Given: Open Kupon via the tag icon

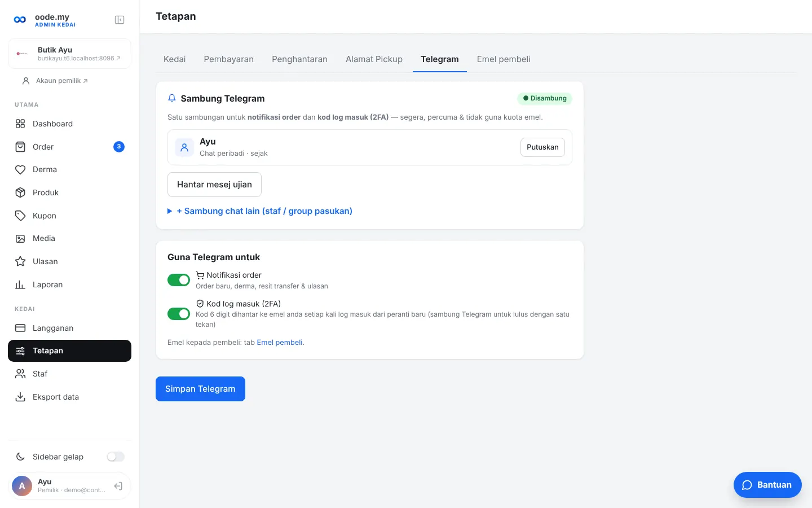Looking at the screenshot, I should 20,216.
